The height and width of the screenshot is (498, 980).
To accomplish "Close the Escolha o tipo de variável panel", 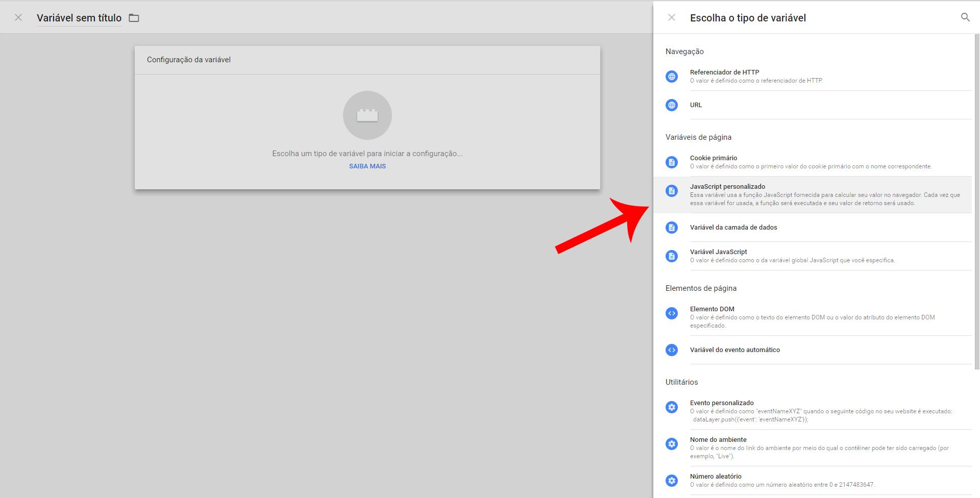I will 672,18.
